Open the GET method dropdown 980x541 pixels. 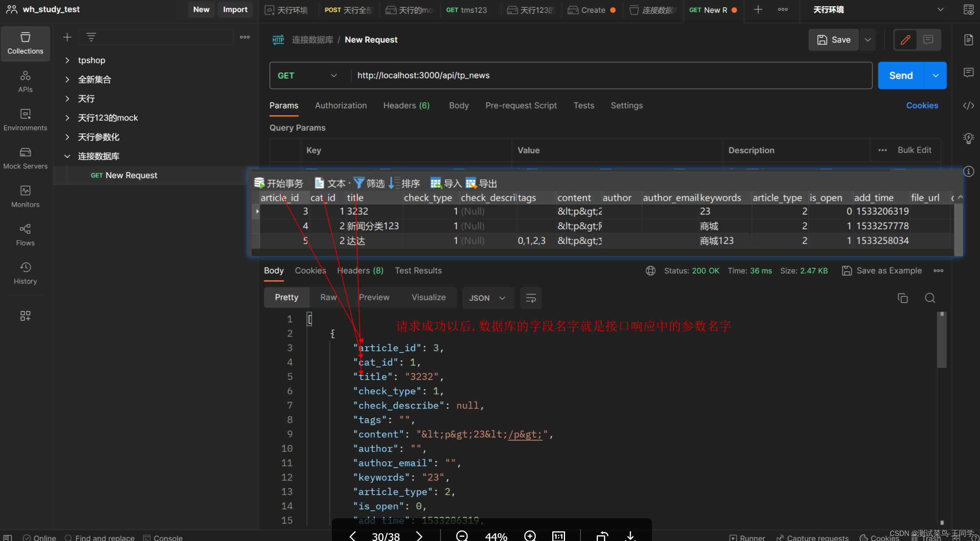click(x=308, y=75)
